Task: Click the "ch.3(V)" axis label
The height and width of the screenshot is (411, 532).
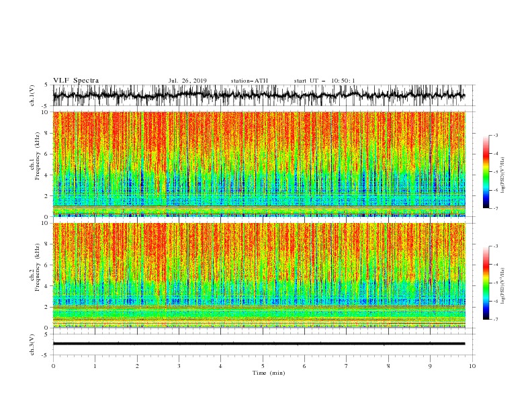Action: [x=32, y=345]
